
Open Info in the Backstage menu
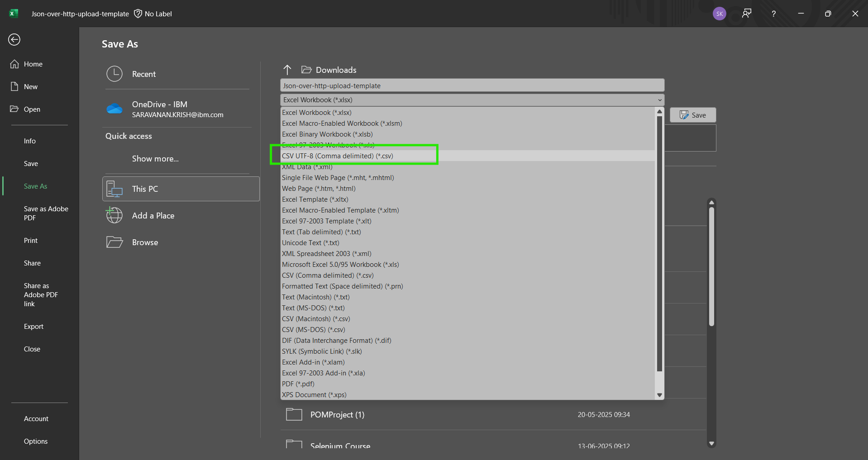pos(30,141)
